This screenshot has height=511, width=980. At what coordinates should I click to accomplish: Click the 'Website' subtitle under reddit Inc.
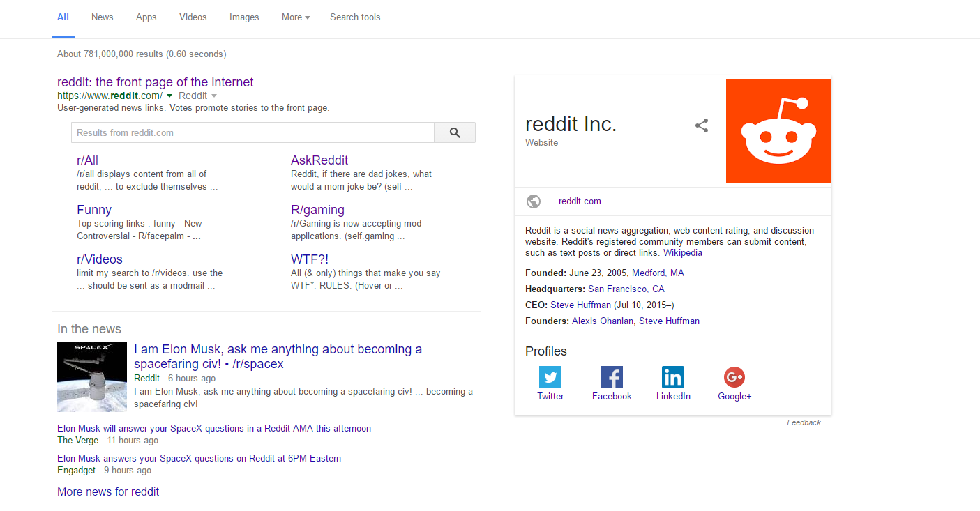pyautogui.click(x=541, y=142)
